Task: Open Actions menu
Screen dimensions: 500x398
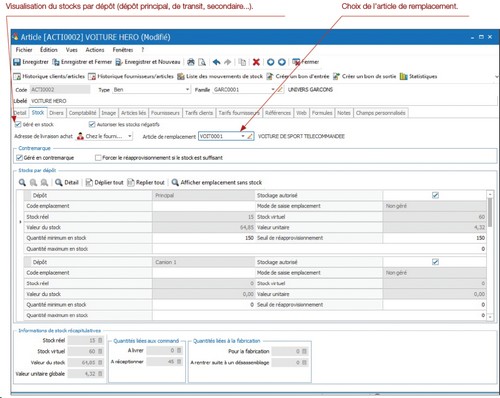Action: click(x=95, y=50)
